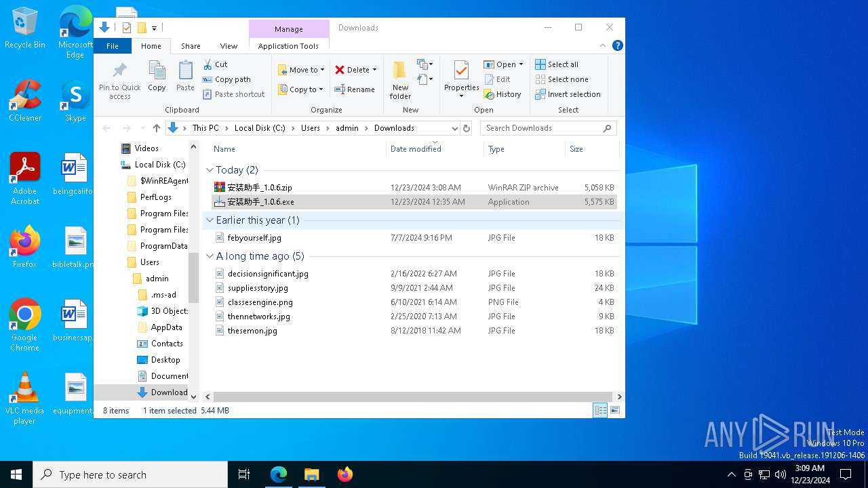The image size is (868, 488).
Task: Click the Task View taskbar button
Action: [x=244, y=474]
